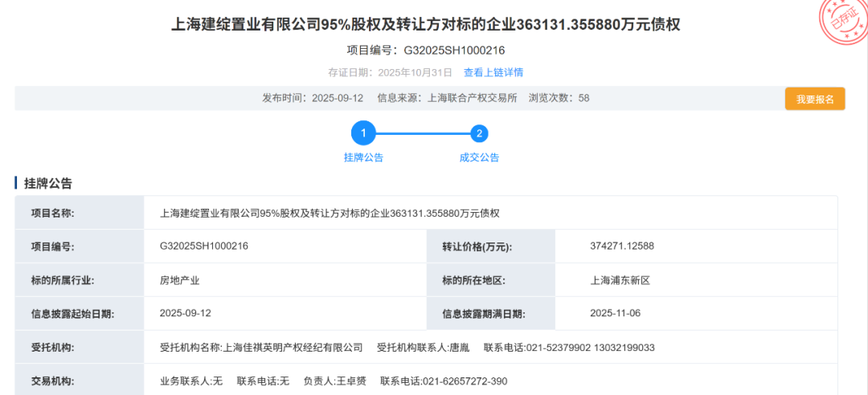The width and height of the screenshot is (868, 395).
Task: Click the progress line between steps 1 and 2
Action: coord(421,133)
